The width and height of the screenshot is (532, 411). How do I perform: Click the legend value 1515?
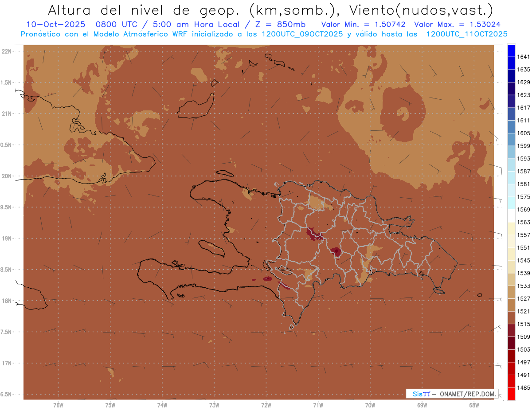click(524, 324)
